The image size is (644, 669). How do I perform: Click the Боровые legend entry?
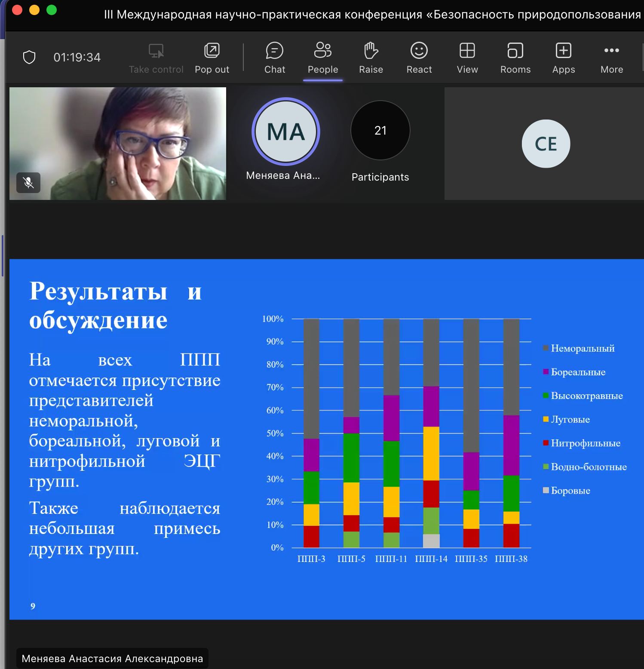tap(567, 491)
